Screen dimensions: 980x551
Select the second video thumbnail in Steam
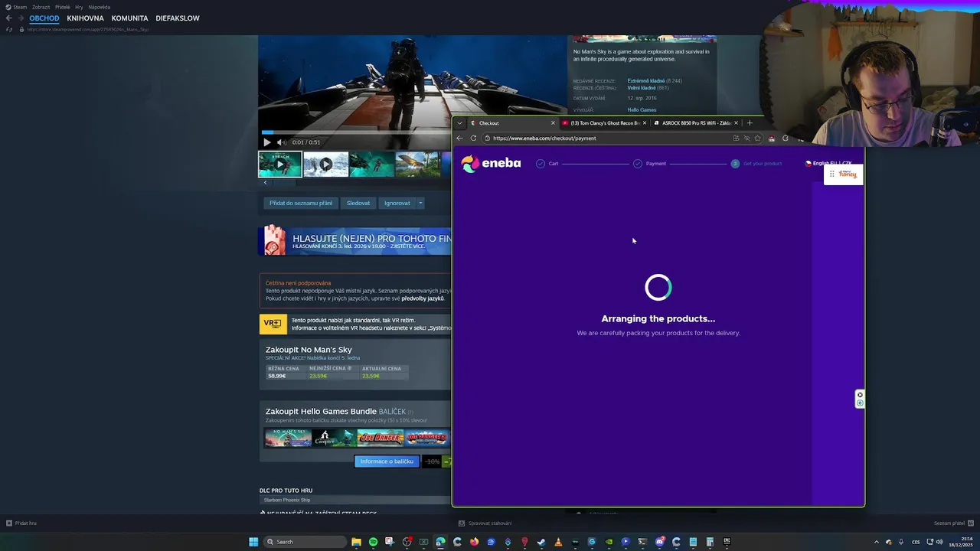326,164
